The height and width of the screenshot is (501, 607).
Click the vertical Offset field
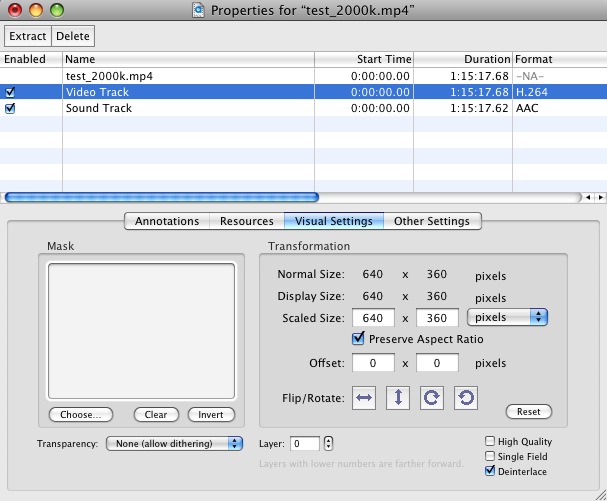tap(437, 363)
